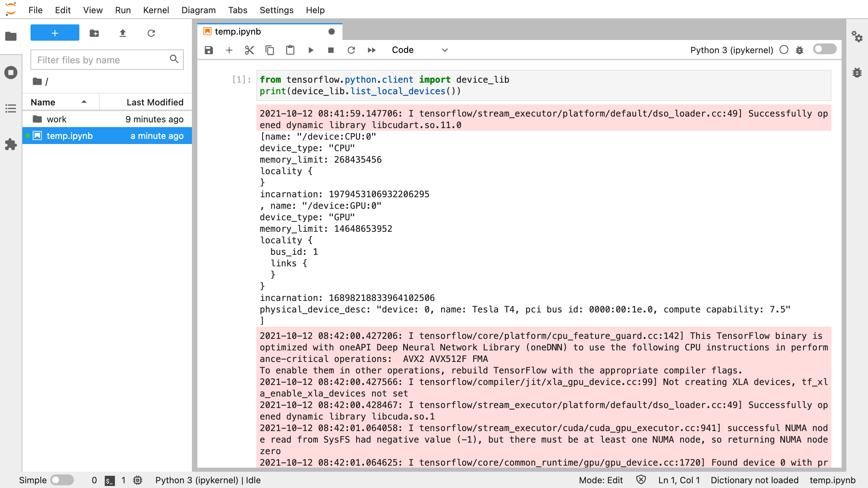Open the Help menu

tap(315, 10)
